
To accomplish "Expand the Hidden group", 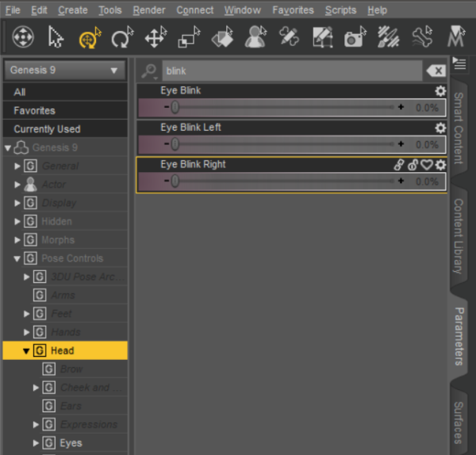I will (17, 222).
